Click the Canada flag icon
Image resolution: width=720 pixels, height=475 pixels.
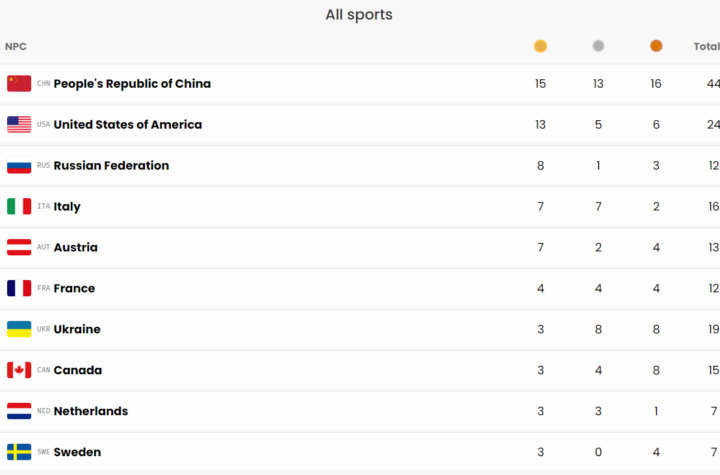pos(19,371)
